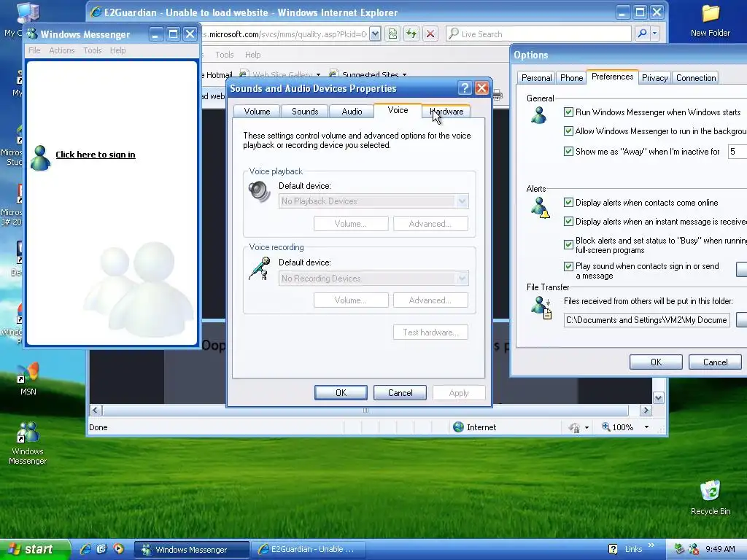The height and width of the screenshot is (560, 747).
Task: Open the search provider dropdown arrow
Action: (x=654, y=34)
